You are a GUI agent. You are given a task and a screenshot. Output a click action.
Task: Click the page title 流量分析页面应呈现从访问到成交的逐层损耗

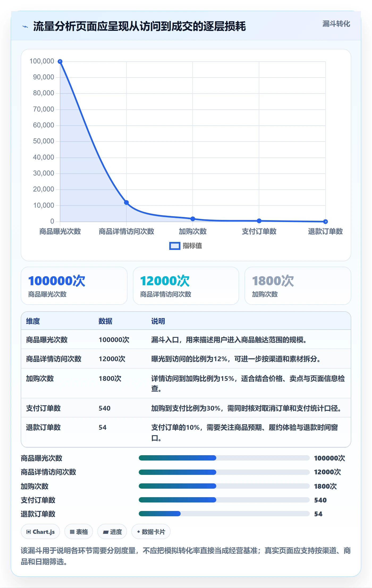click(x=139, y=26)
